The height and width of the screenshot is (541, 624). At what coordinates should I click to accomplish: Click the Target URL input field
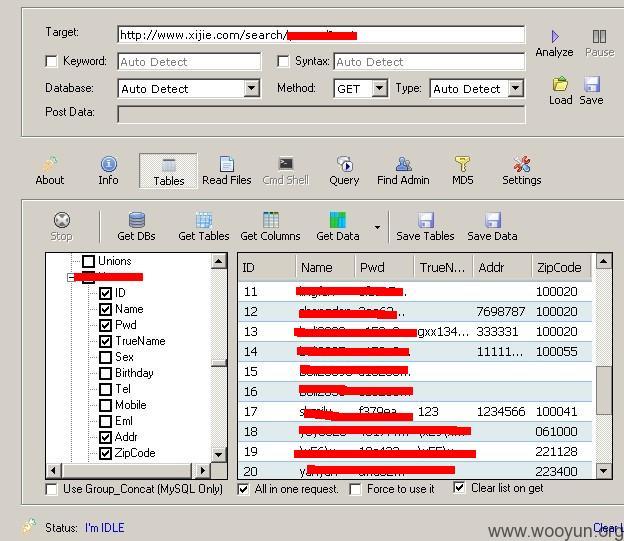tap(321, 35)
